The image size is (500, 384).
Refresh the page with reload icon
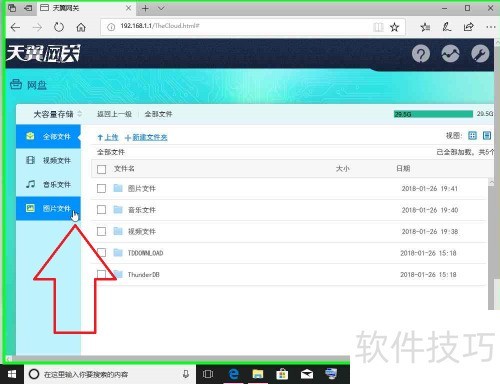[59, 27]
